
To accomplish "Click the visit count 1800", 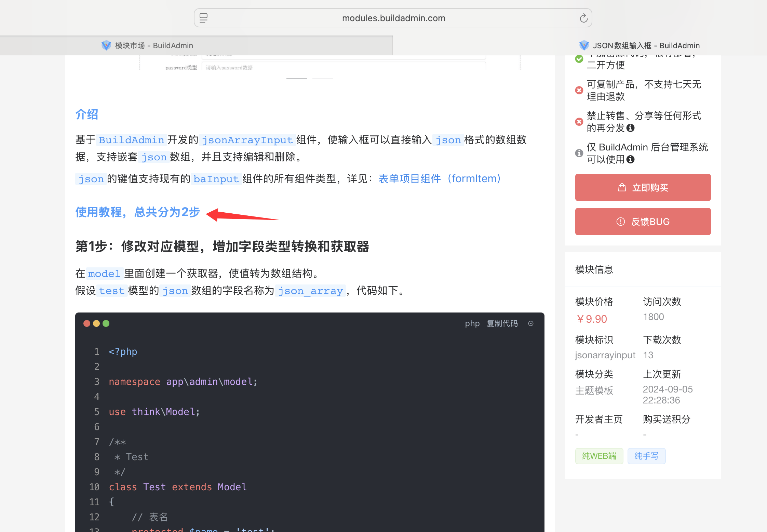I will (653, 317).
